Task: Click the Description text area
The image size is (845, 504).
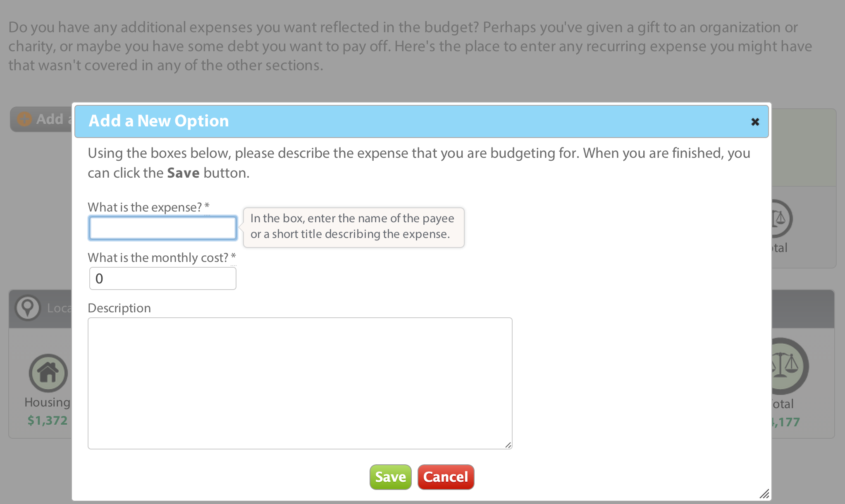Action: click(300, 383)
